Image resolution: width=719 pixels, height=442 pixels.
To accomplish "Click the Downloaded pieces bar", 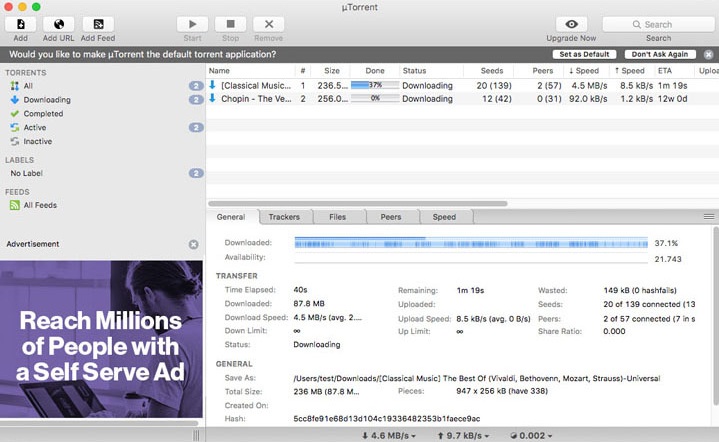I will coord(471,243).
